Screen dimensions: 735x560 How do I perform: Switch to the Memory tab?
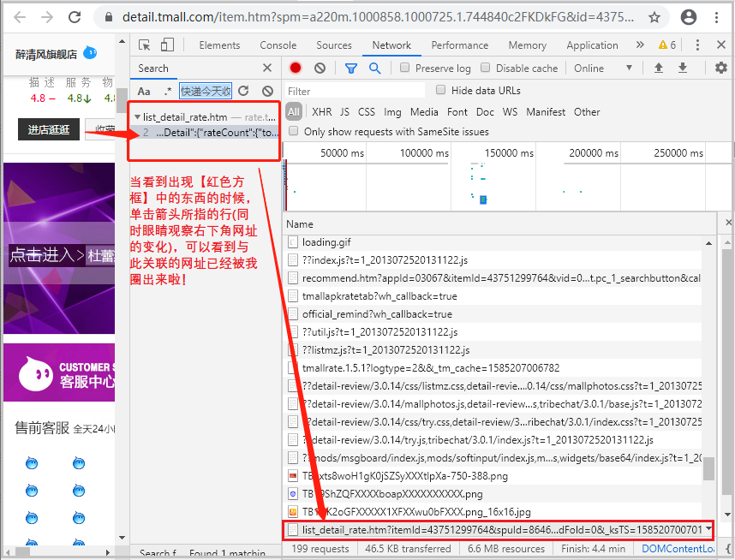coord(528,45)
